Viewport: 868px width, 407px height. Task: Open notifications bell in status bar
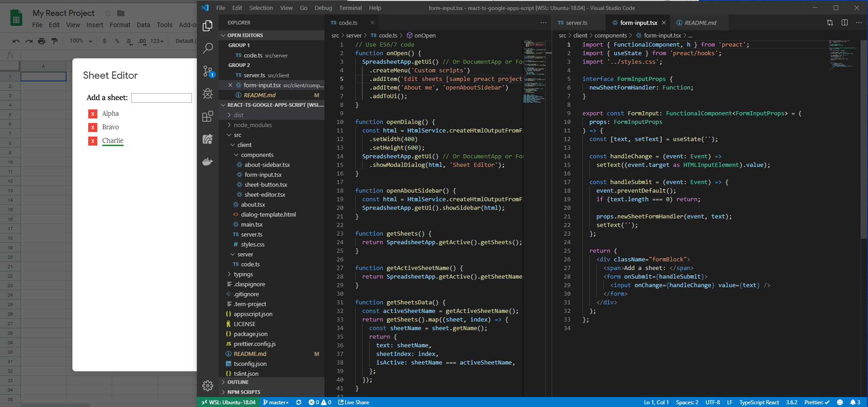point(855,402)
